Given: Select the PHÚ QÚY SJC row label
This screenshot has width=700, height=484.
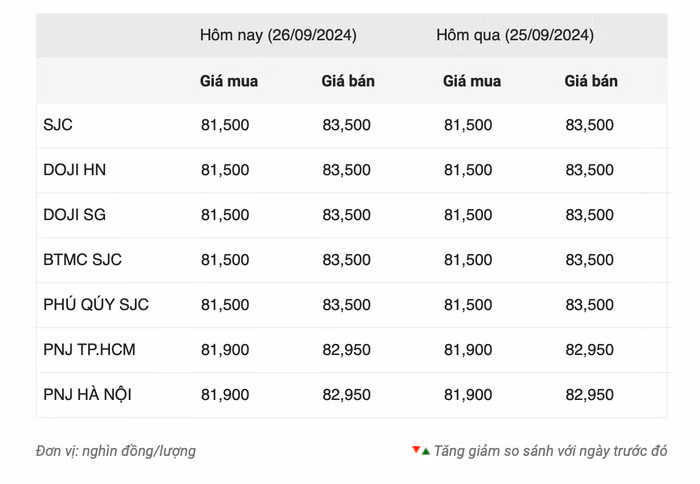Looking at the screenshot, I should tap(96, 305).
